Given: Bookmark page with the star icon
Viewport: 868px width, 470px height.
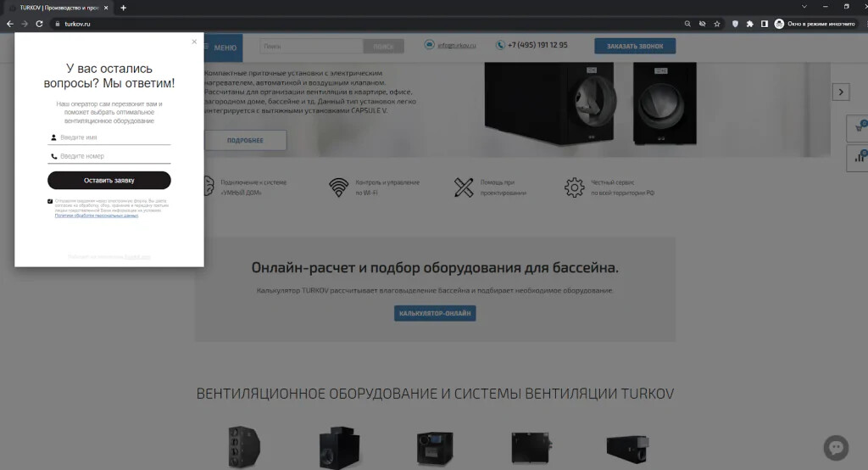Looking at the screenshot, I should (717, 24).
